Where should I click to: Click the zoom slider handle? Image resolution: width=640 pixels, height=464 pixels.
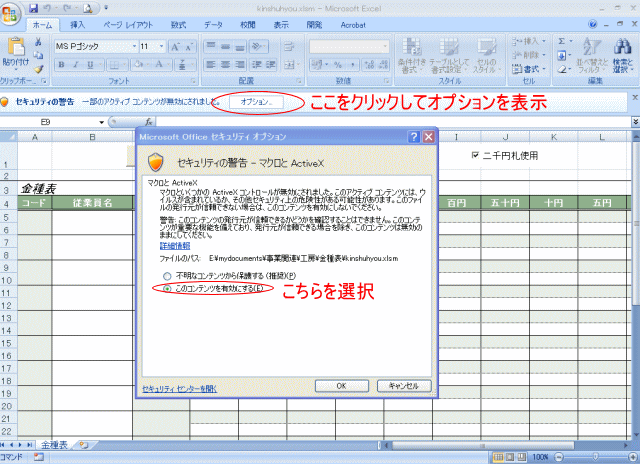coord(596,457)
